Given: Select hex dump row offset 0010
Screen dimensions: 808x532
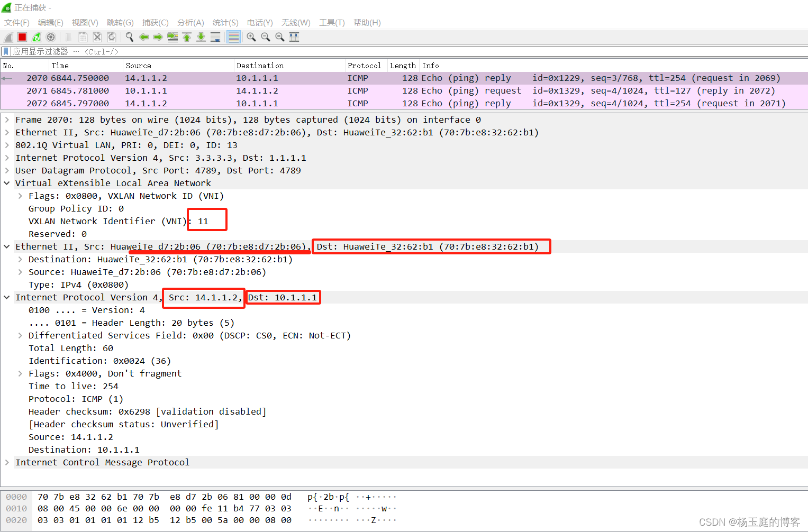Looking at the screenshot, I should click(201, 509).
